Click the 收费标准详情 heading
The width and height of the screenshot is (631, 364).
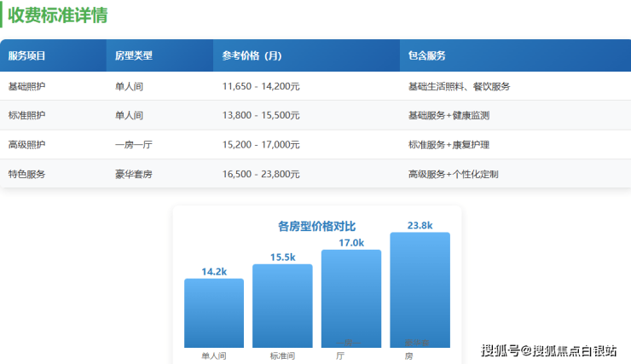pyautogui.click(x=58, y=15)
